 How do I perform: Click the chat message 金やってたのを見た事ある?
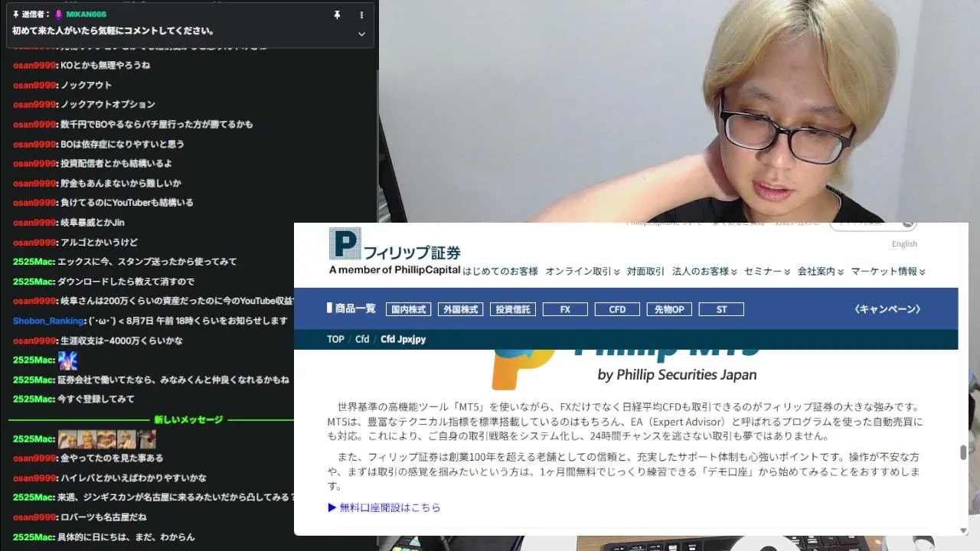point(112,458)
